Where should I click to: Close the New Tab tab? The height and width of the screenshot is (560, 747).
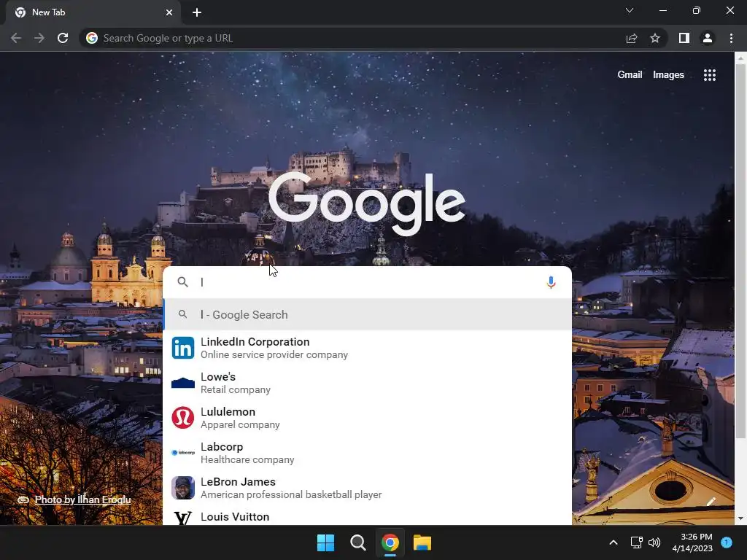(169, 12)
